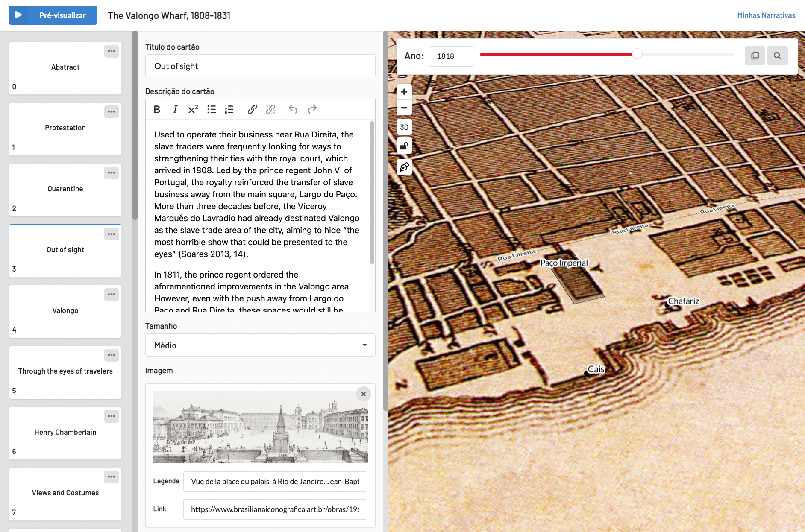Click inside the card description text area
The height and width of the screenshot is (532, 805).
[x=257, y=216]
